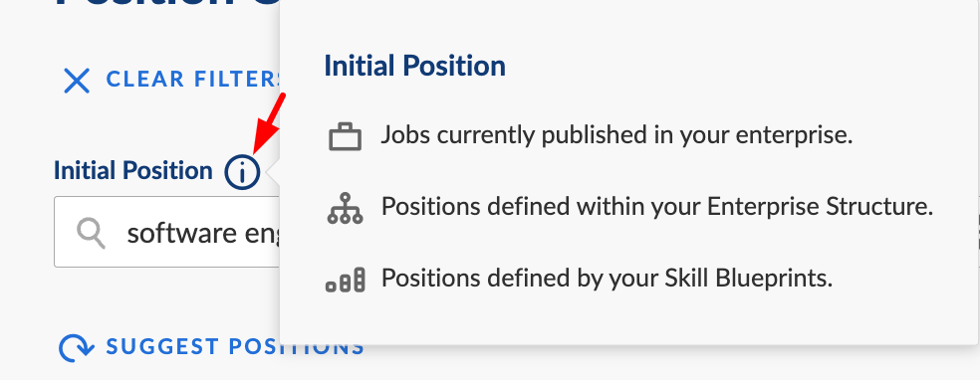The width and height of the screenshot is (980, 380).
Task: Click the org chart Enterprise Structure icon
Action: 345,208
